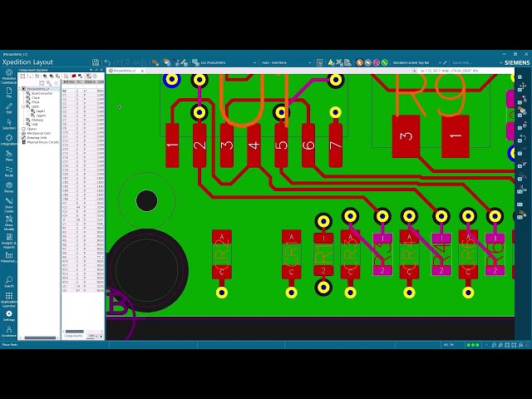
Task: Click the yellow warning hazards icon
Action: tap(331, 62)
